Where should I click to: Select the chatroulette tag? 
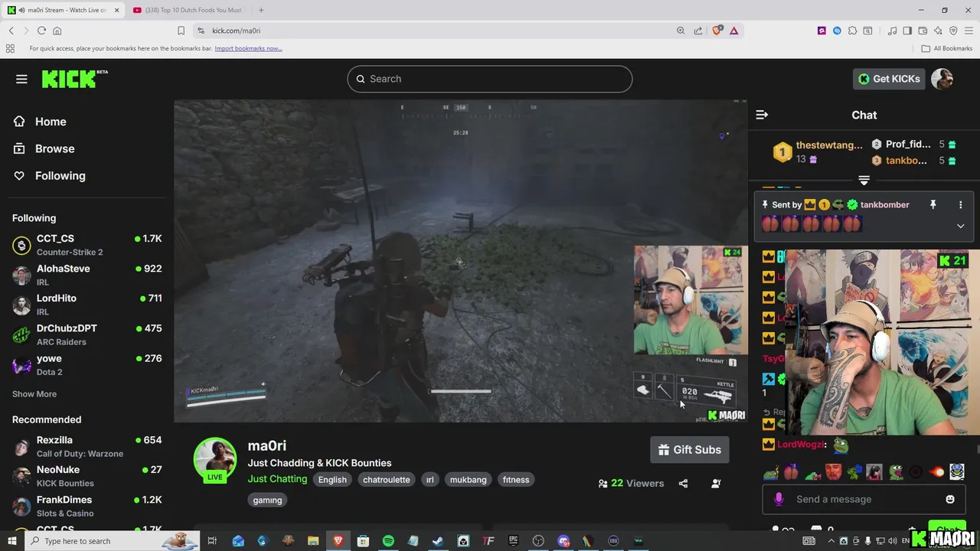click(x=387, y=480)
